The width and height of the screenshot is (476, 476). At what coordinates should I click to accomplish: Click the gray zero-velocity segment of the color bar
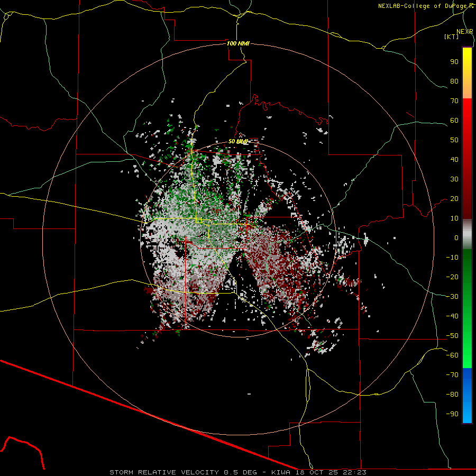467,234
